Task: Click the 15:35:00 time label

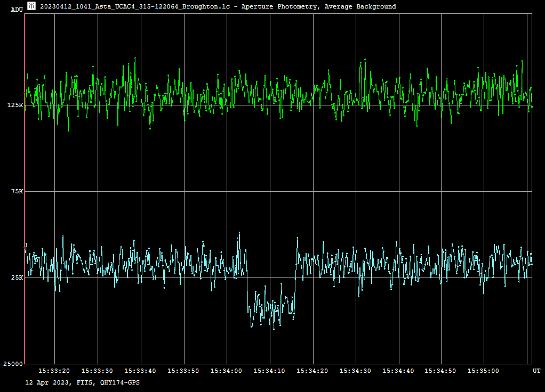Action: 483,371
